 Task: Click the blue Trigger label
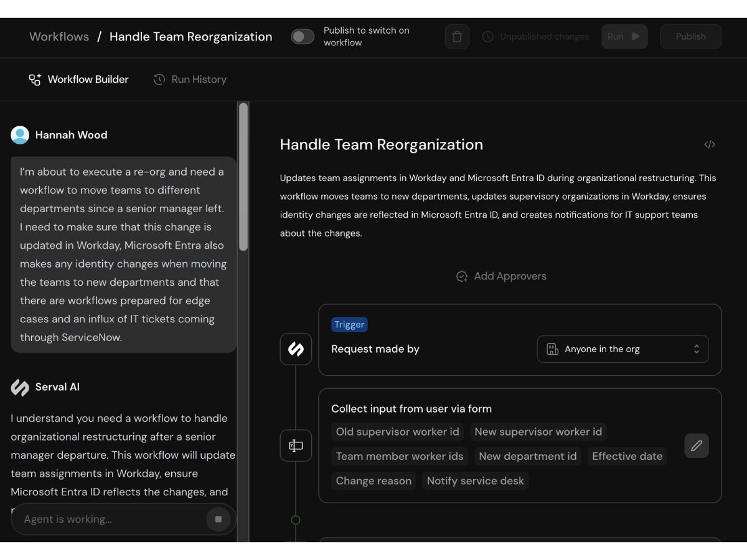tap(349, 325)
